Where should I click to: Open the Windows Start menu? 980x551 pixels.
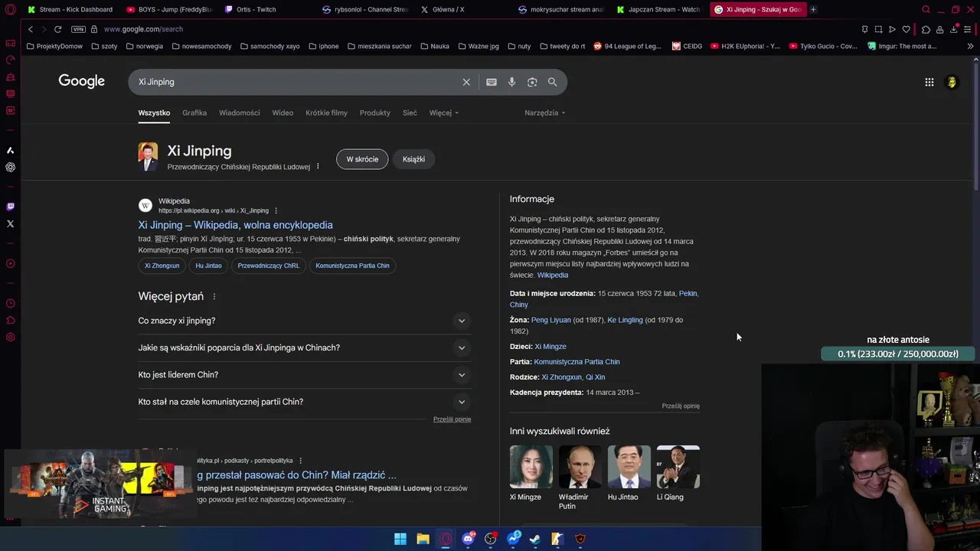point(400,539)
